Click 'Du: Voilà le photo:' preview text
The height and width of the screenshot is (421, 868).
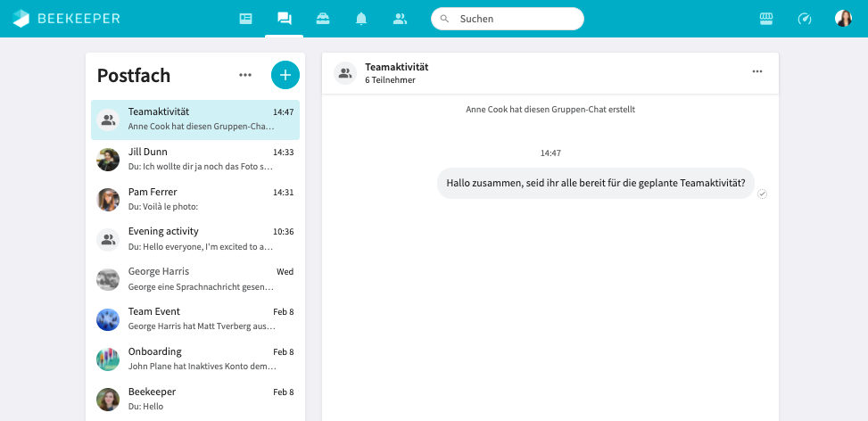(x=162, y=207)
